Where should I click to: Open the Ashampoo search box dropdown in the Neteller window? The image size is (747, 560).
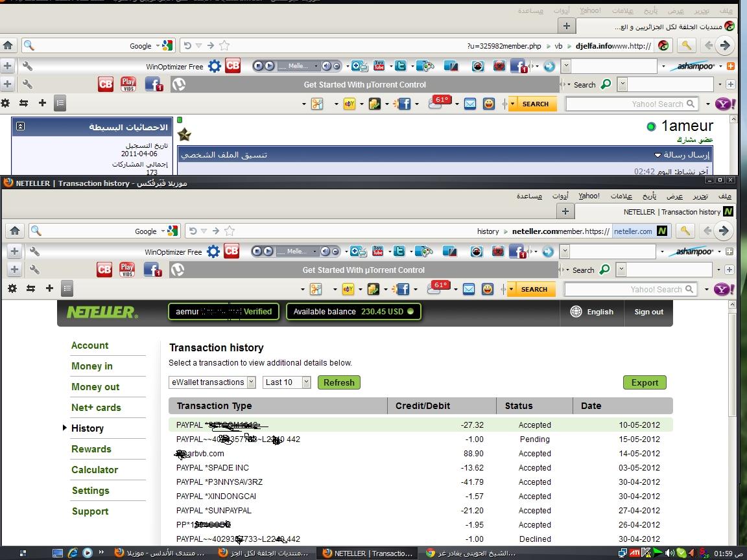[565, 251]
